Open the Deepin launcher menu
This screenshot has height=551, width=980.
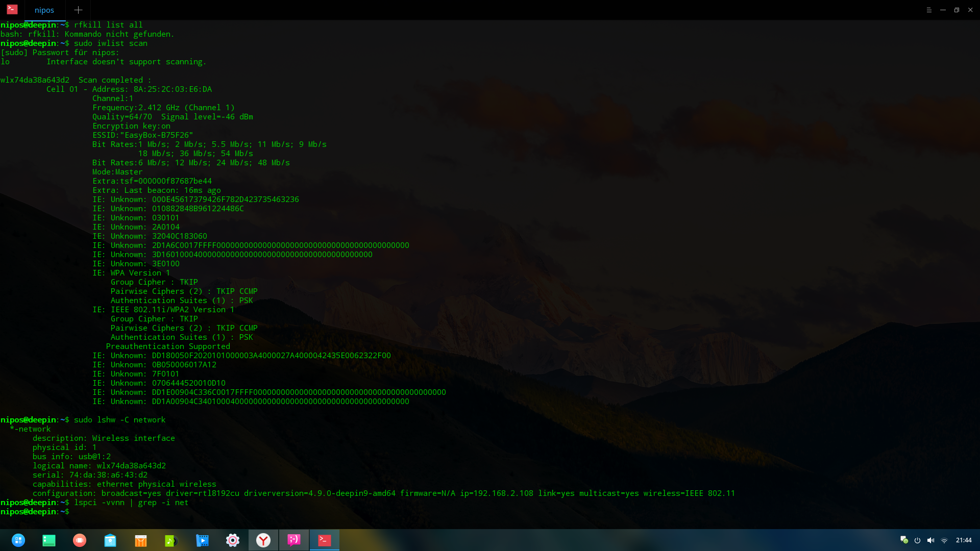[x=18, y=540]
